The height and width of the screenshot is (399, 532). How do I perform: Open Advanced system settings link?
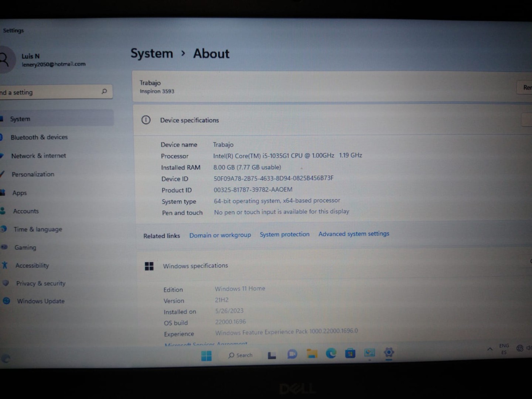[x=354, y=233]
